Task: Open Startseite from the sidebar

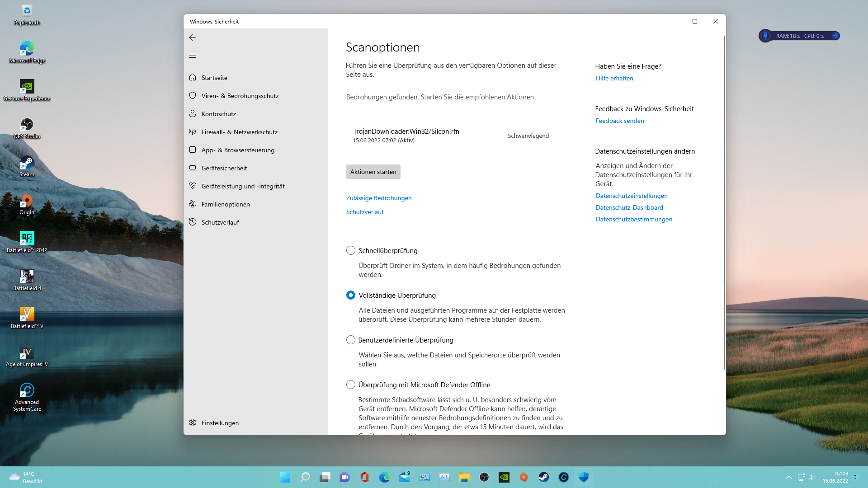Action: pos(214,78)
